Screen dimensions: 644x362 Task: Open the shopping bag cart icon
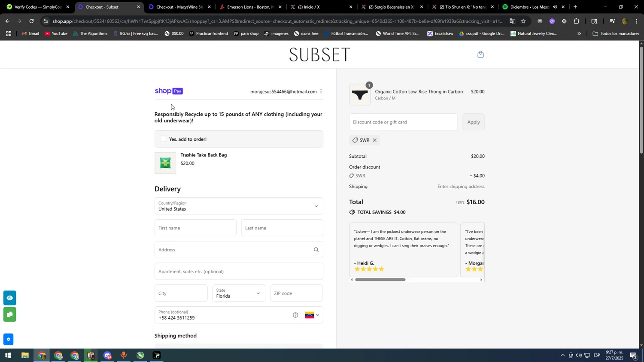point(480,54)
